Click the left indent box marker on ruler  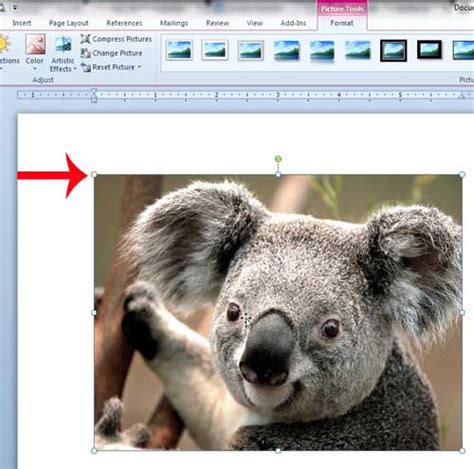(94, 100)
